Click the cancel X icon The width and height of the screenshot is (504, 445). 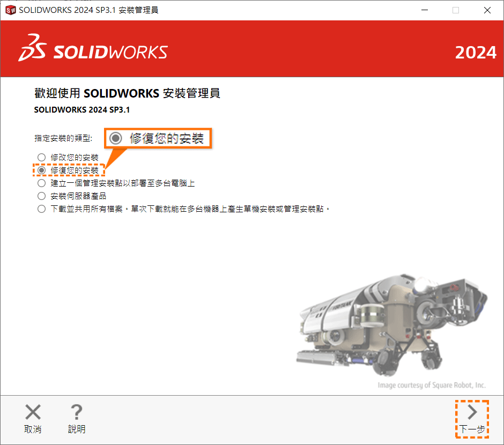pos(33,412)
